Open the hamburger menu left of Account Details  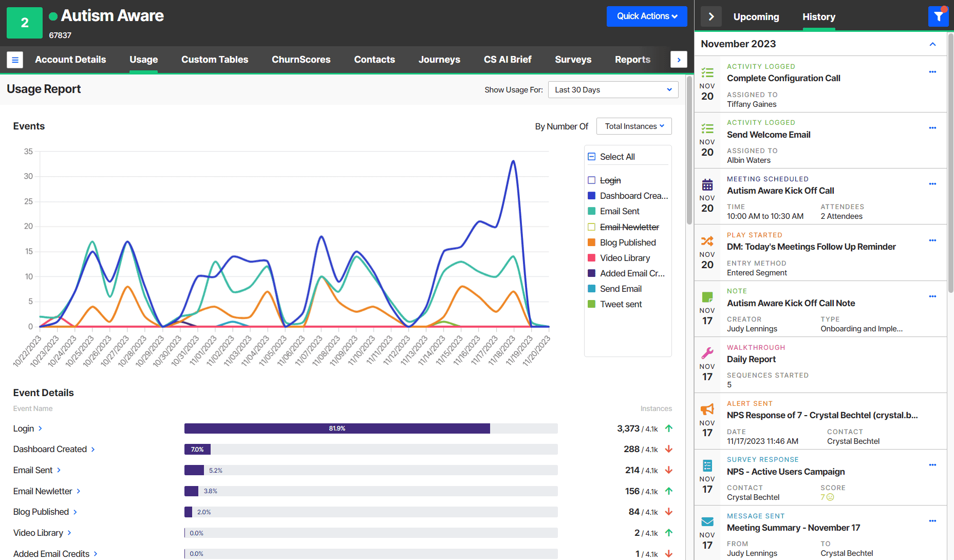[x=15, y=60]
